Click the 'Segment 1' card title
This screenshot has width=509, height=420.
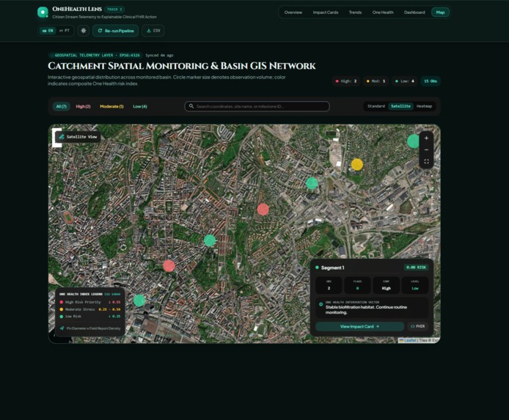[332, 268]
